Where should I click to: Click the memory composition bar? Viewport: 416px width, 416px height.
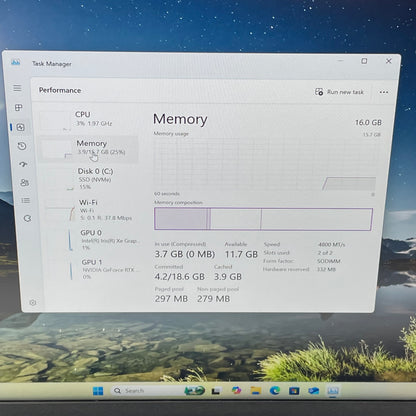pyautogui.click(x=263, y=219)
